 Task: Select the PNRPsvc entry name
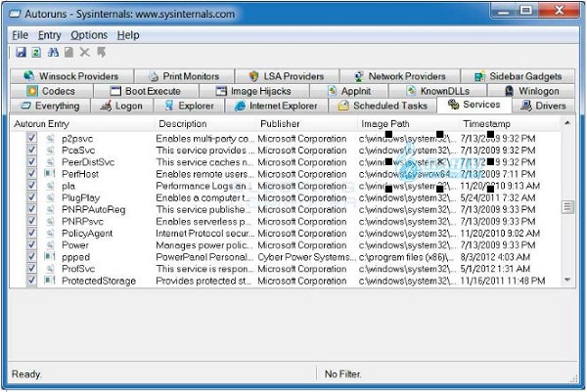click(x=82, y=221)
